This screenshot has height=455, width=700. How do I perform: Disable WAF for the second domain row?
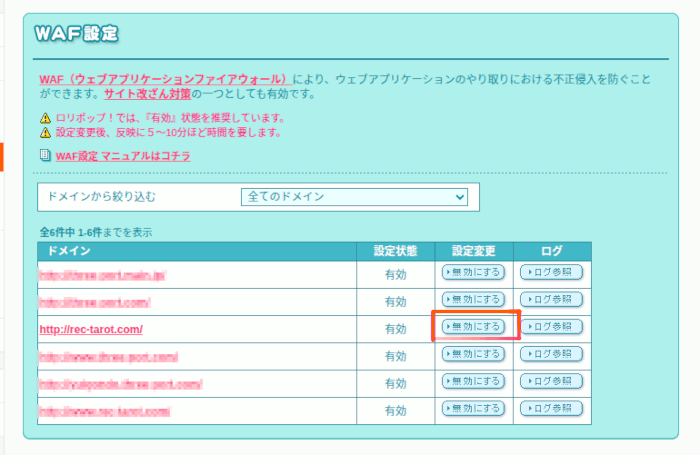(474, 300)
